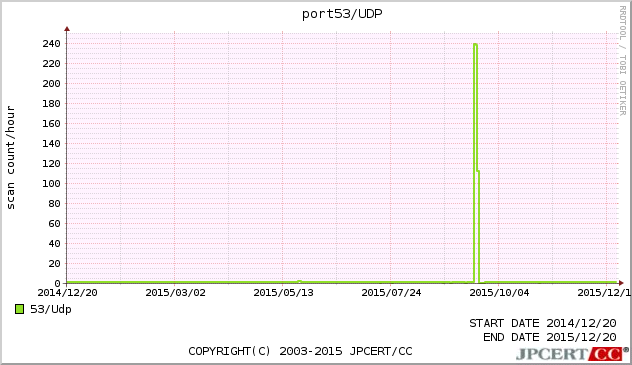The image size is (632, 365).
Task: Click the 80 y-axis value
Action: pos(54,203)
